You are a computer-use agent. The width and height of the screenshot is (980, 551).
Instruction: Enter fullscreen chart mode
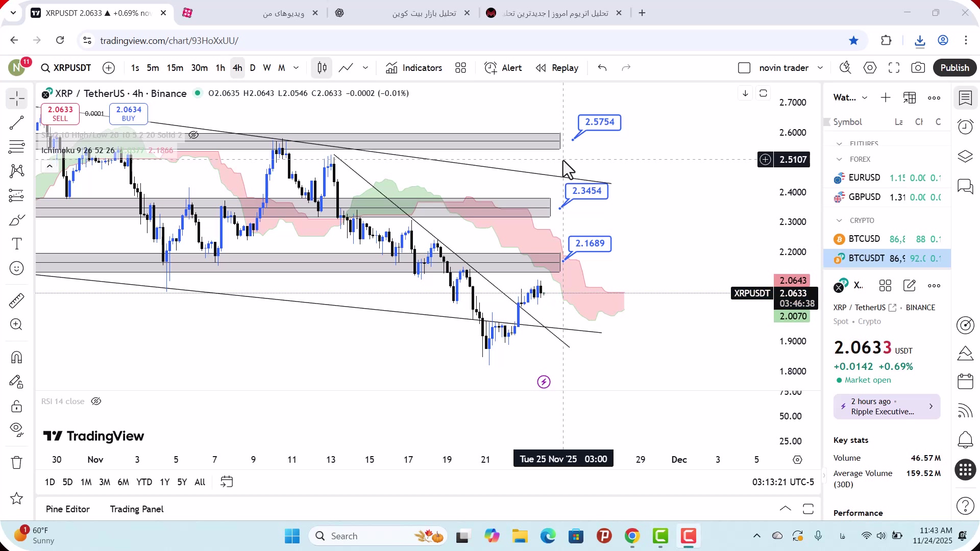tap(894, 68)
